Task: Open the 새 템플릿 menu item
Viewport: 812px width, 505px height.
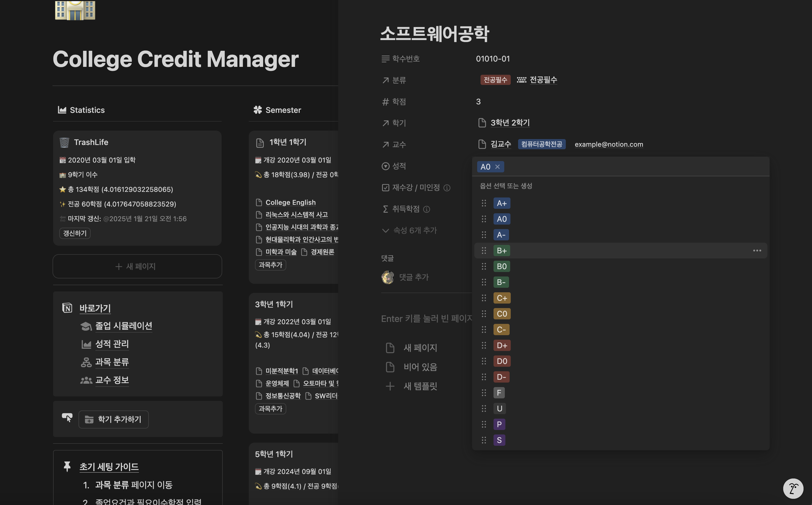Action: point(420,386)
